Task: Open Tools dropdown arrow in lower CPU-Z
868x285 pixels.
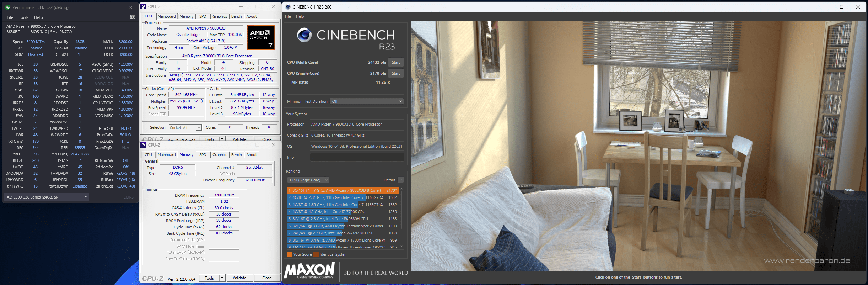Action: click(222, 278)
